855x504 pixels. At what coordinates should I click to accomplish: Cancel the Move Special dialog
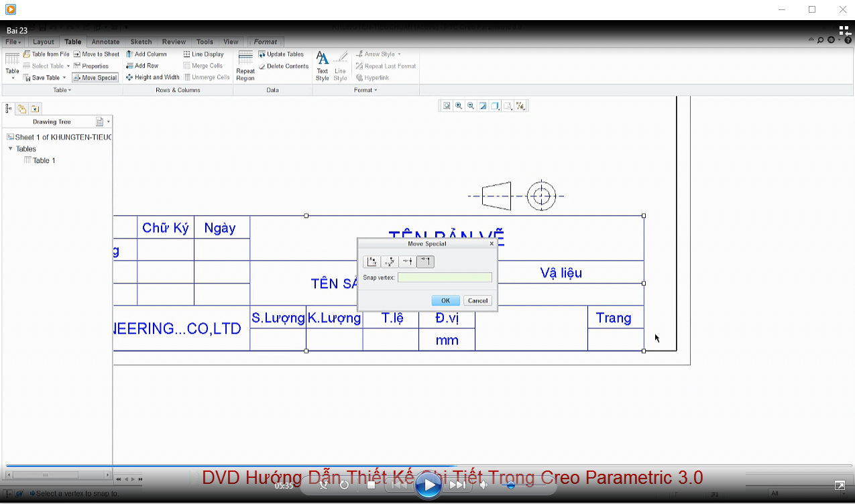click(x=477, y=300)
